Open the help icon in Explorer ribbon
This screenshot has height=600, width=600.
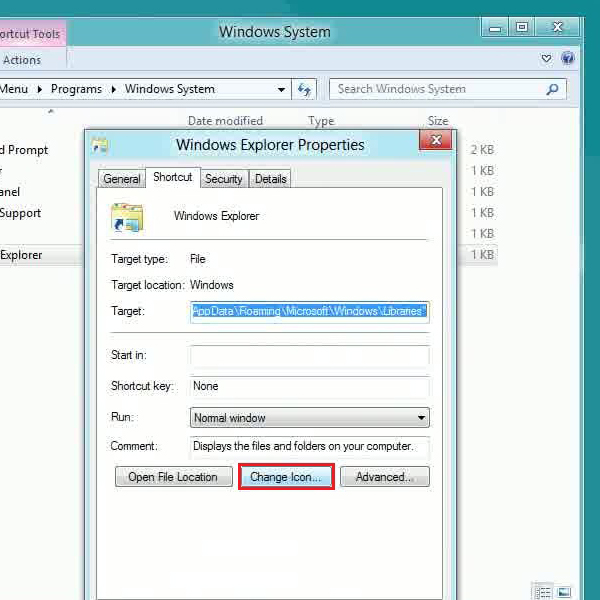pos(567,58)
